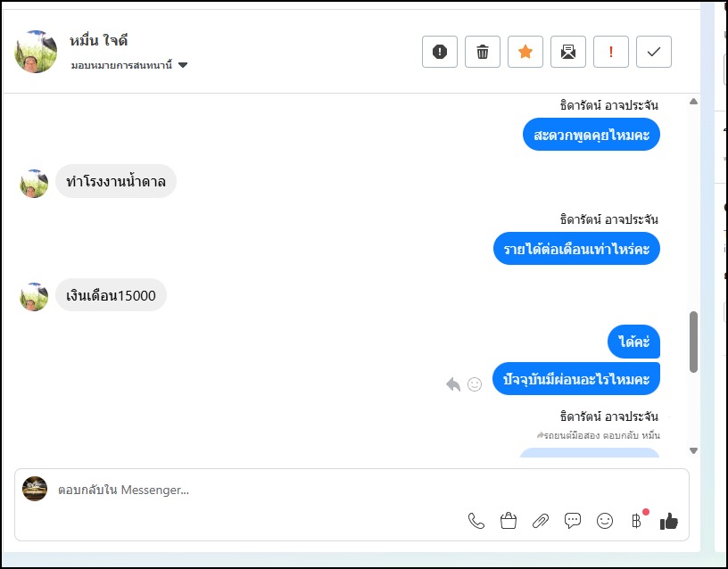Click the phone call icon
This screenshot has height=569, width=728.
coord(476,521)
